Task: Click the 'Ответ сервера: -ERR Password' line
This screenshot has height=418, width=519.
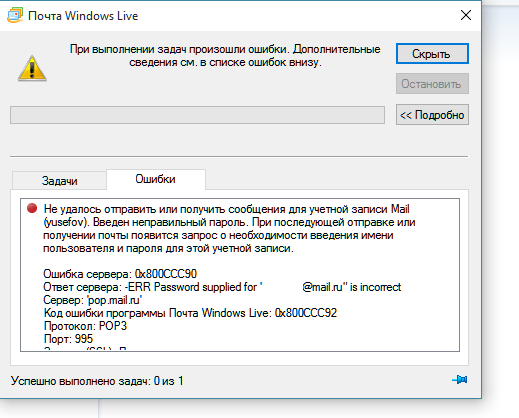Action: [222, 287]
